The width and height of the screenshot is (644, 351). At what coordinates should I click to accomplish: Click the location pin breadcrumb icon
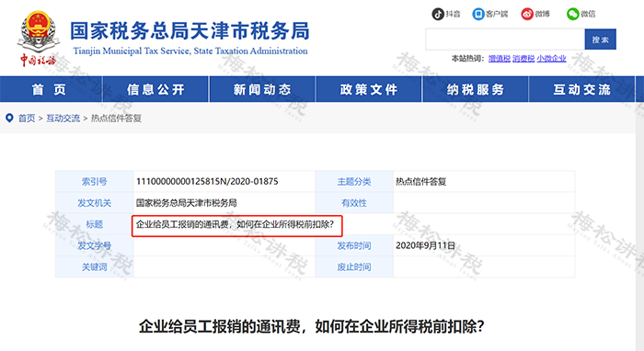click(x=9, y=119)
